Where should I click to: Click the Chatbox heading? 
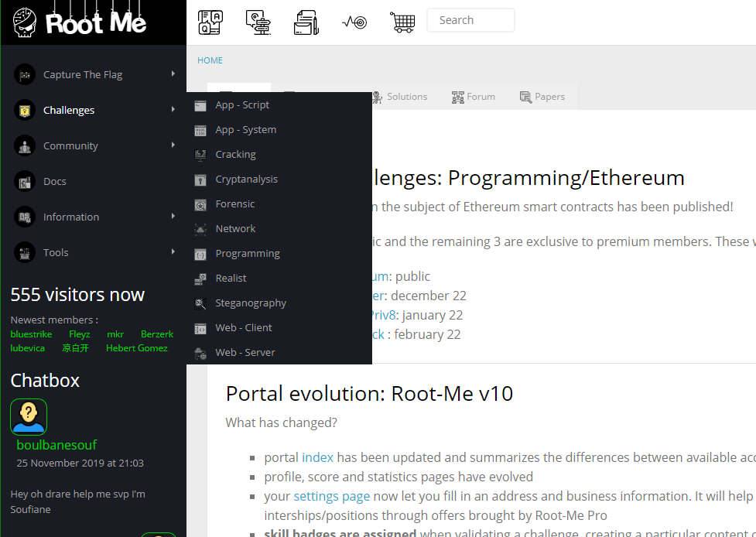pyautogui.click(x=45, y=381)
